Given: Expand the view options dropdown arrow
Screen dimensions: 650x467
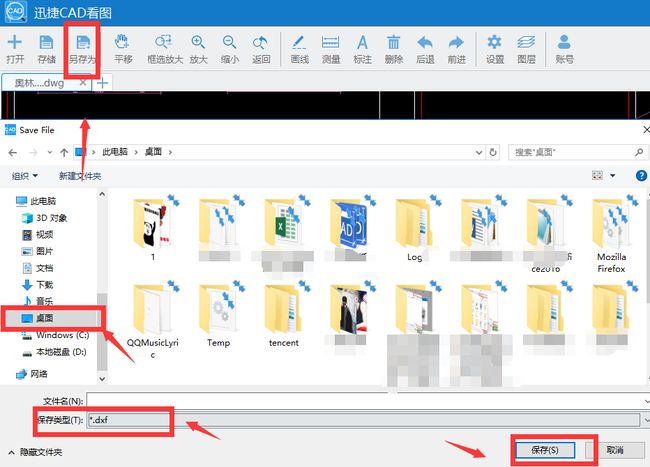Looking at the screenshot, I should click(x=613, y=176).
